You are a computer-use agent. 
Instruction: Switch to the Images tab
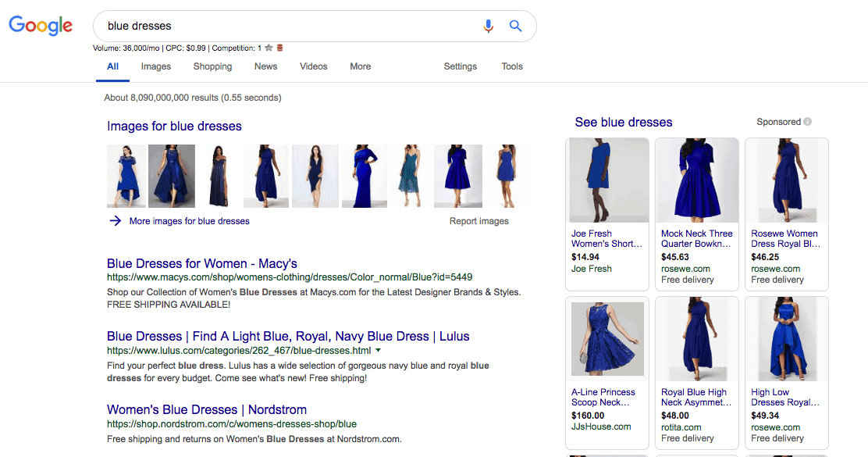point(155,66)
